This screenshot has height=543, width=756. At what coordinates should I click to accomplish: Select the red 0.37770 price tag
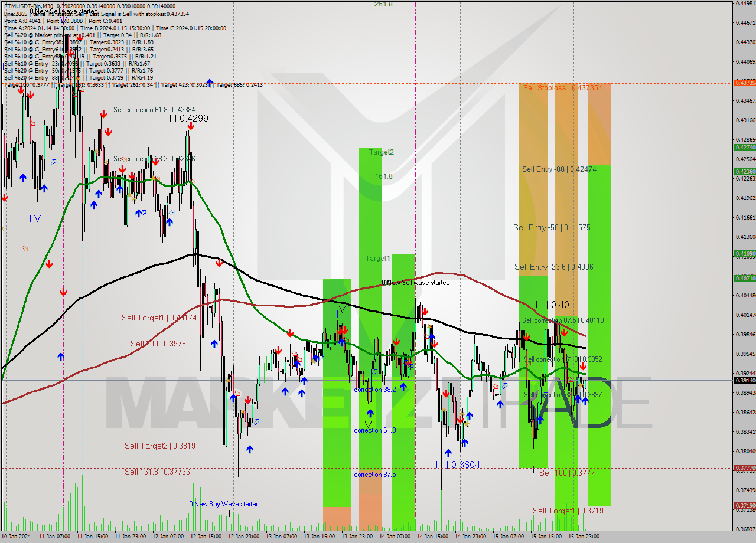(744, 467)
